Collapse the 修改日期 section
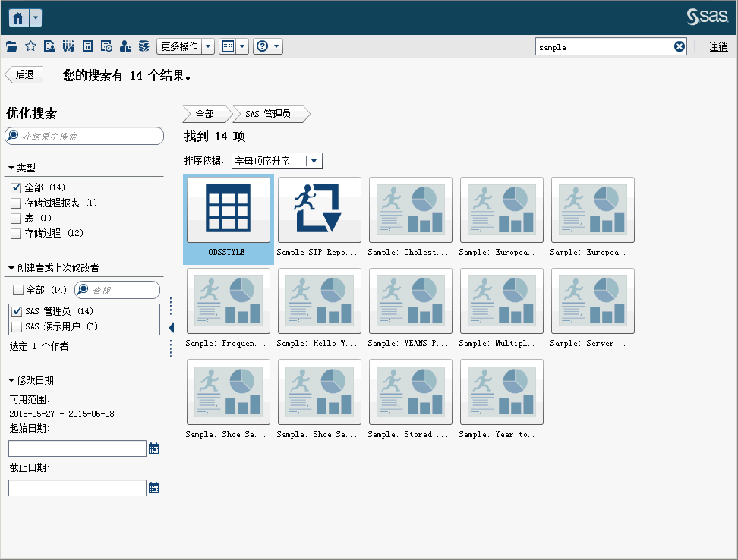Screen dimensions: 738x560 [x=11, y=380]
